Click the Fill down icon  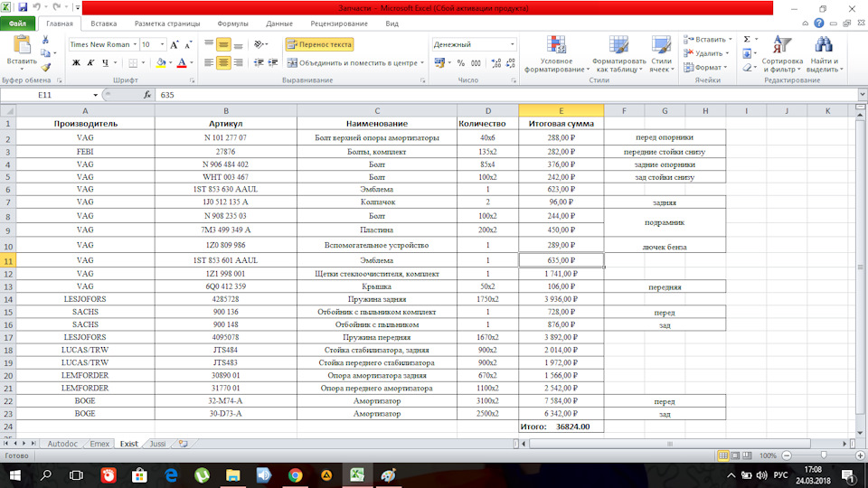747,53
